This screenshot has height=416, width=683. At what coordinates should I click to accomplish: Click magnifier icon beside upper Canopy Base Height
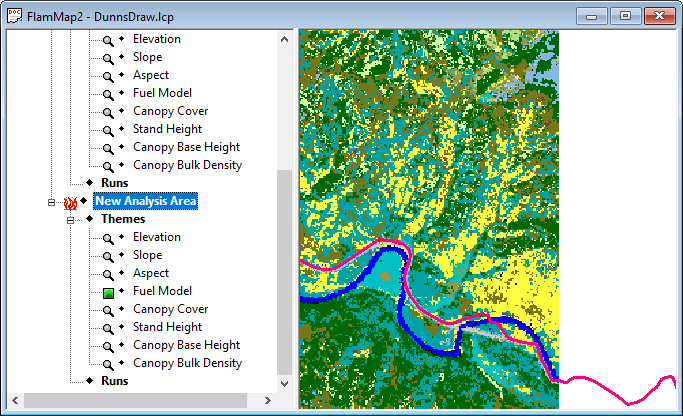[x=108, y=149]
